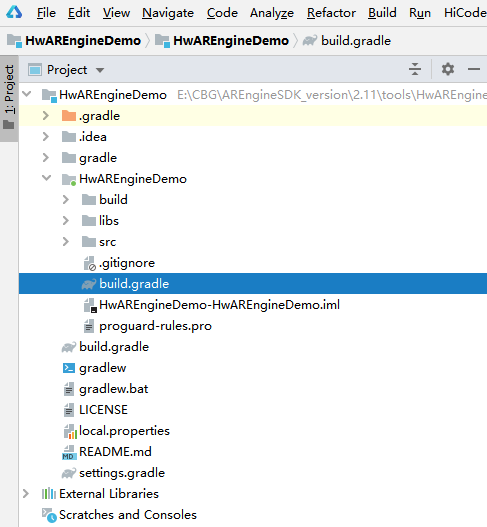Screen dimensions: 487x527
Task: Open the Project panel settings gear
Action: tap(448, 69)
